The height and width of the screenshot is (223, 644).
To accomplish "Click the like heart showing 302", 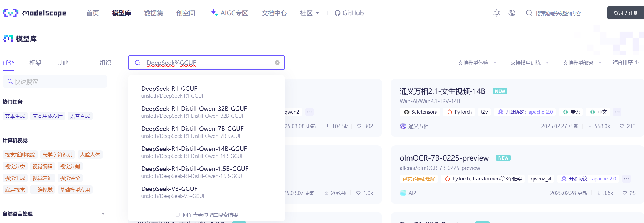I will tap(359, 126).
